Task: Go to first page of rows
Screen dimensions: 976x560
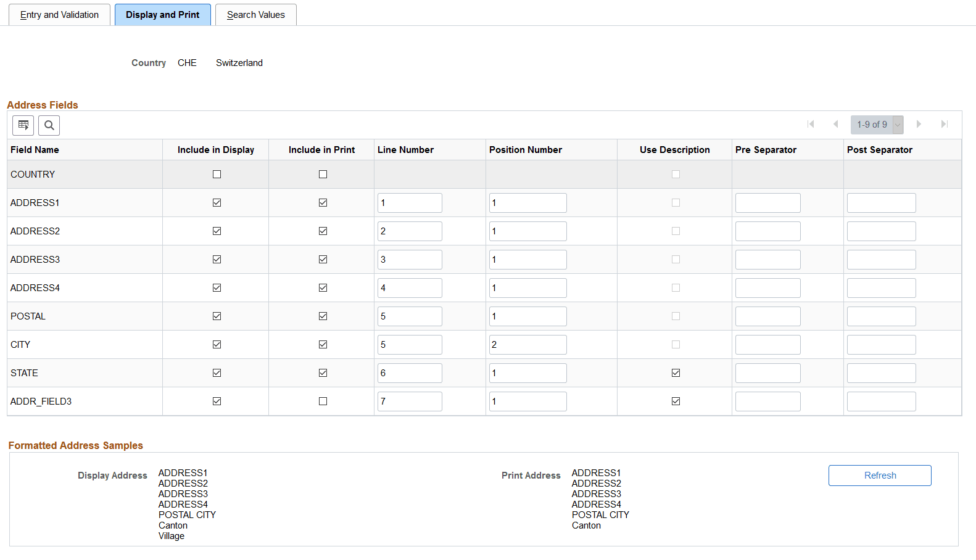Action: 811,124
